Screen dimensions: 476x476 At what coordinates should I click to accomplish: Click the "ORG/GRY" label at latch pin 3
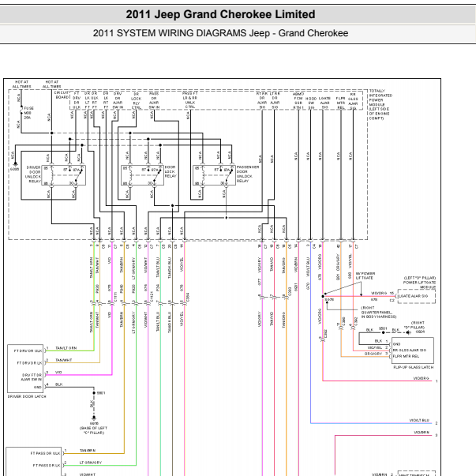pyautogui.click(x=373, y=354)
